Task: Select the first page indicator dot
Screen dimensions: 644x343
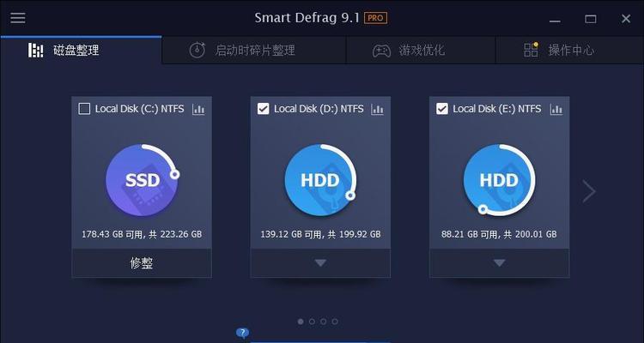Action: 301,322
